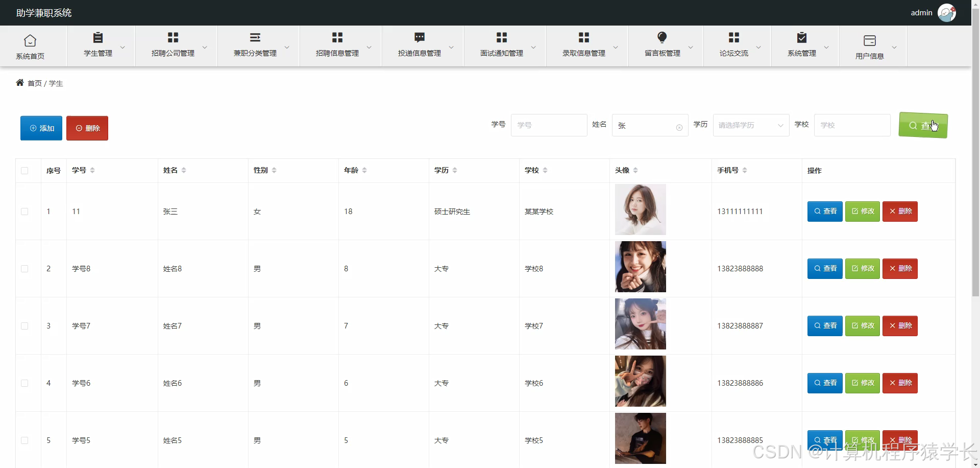Click the green 查询 search button
980x468 pixels.
(x=923, y=126)
